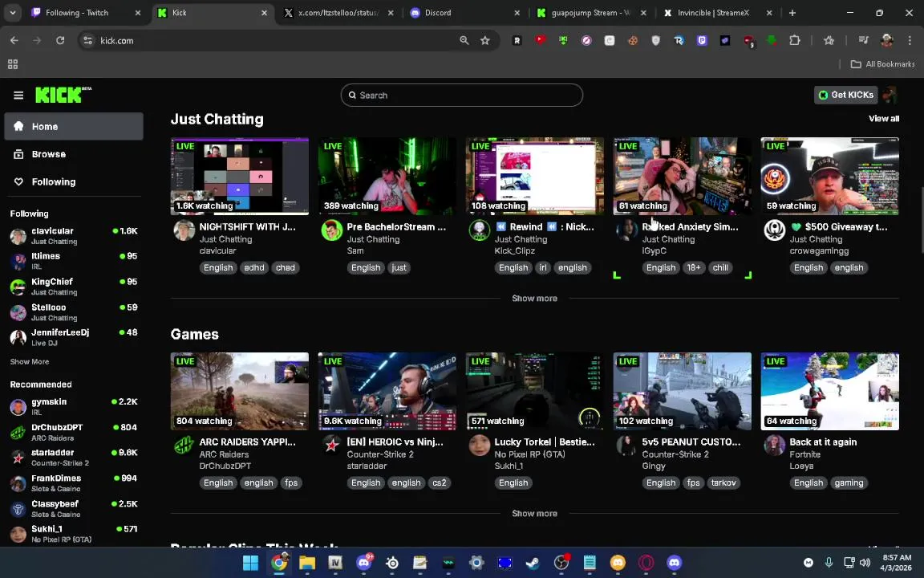Open gymskin in the Recommended list
The width and height of the screenshot is (924, 578).
[74, 406]
